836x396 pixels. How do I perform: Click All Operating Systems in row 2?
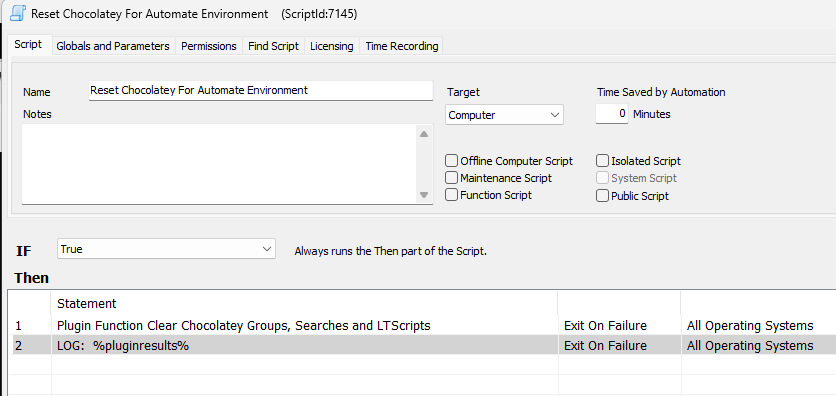(x=750, y=345)
